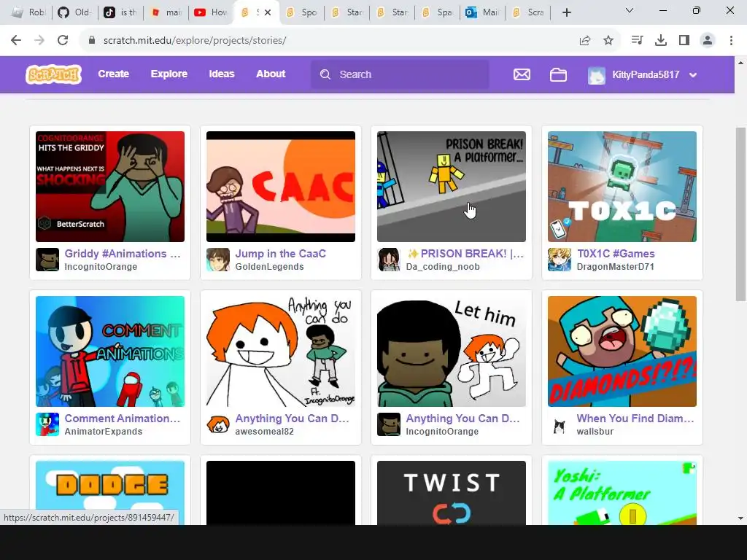Viewport: 747px width, 560px height.
Task: Click IncognitoOrange avatar beside Griddy project
Action: pos(47,260)
